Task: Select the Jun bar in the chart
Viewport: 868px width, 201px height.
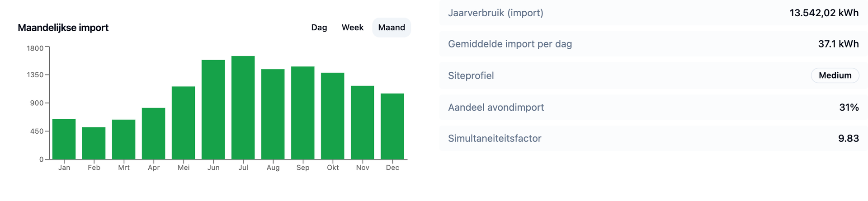Action: pos(213,110)
